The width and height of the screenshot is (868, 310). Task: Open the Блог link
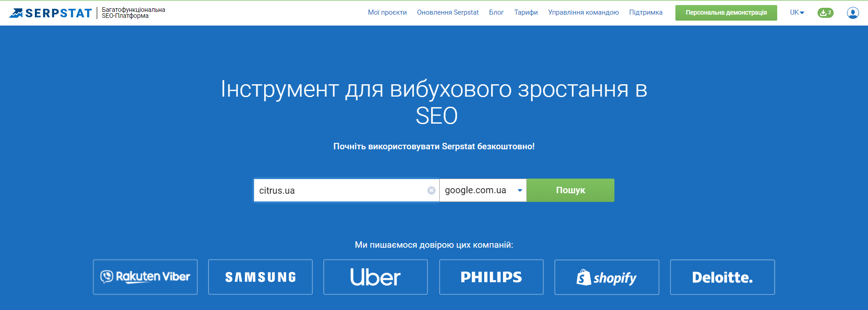496,12
